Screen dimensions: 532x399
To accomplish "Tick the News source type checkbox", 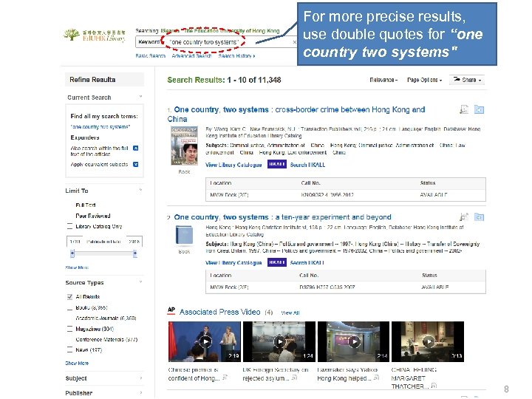I will [x=70, y=349].
